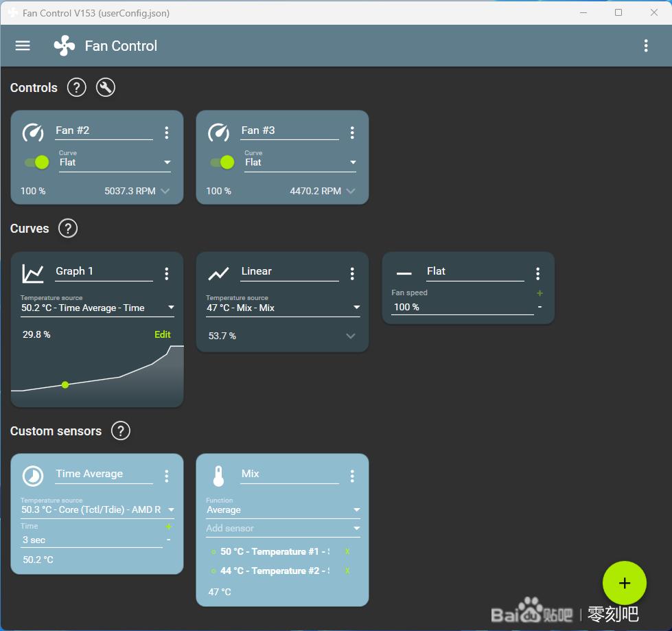Open Flat curve card options menu

click(538, 273)
